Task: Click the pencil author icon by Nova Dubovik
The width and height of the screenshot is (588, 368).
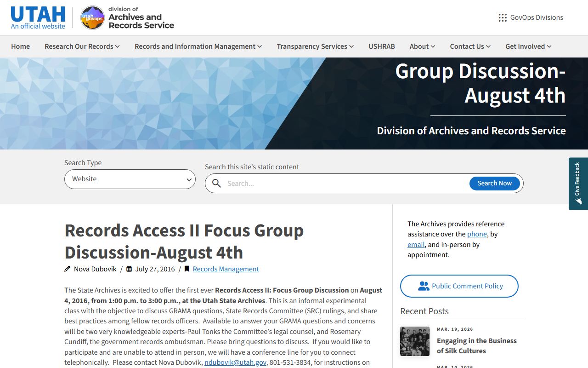Action: tap(68, 269)
